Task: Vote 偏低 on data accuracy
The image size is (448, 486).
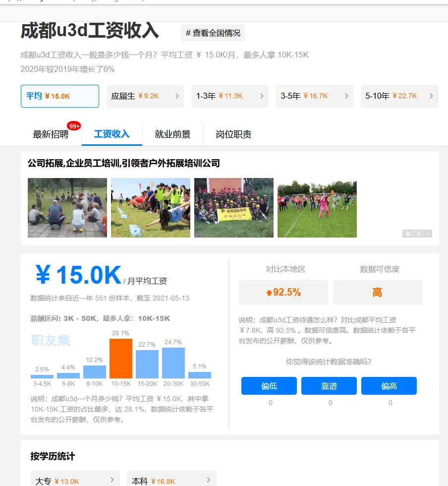Action: click(x=269, y=386)
